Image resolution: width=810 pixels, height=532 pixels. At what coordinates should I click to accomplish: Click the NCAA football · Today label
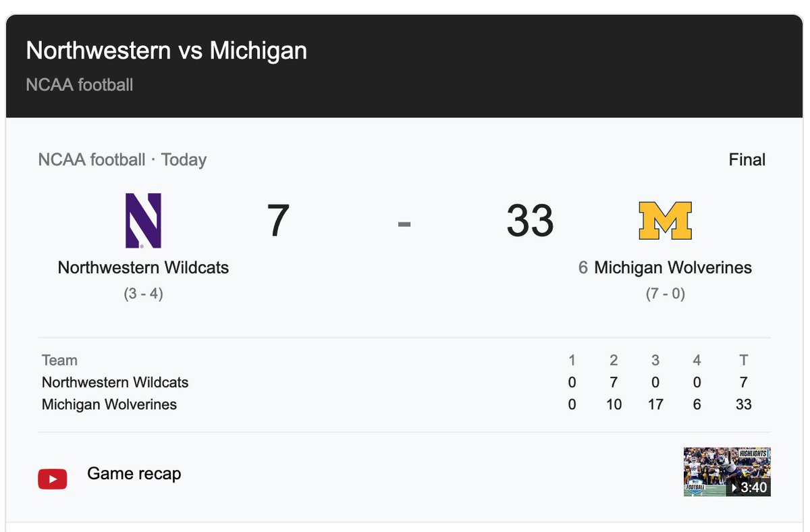tap(122, 160)
